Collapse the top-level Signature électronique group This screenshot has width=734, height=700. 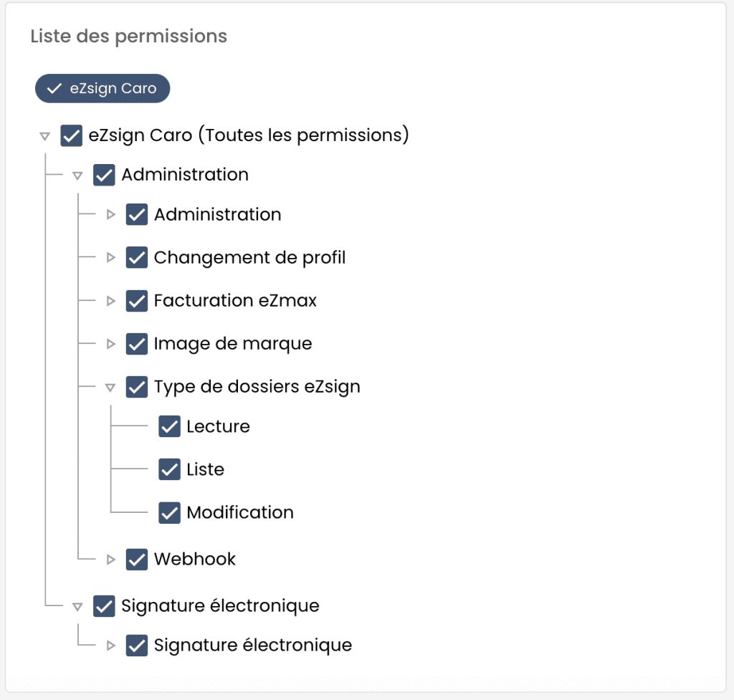(77, 606)
